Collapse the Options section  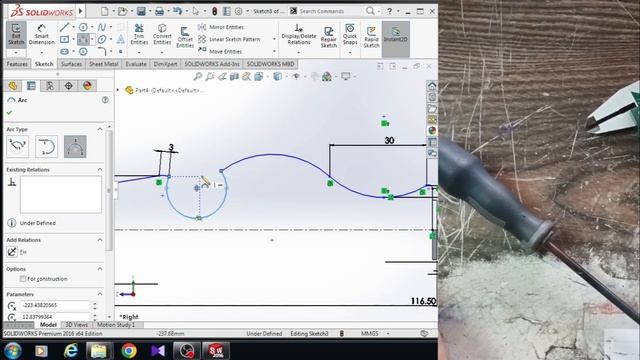[100, 269]
